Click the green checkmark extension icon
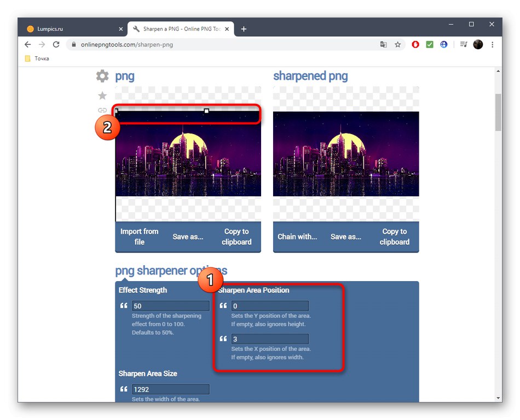The width and height of the screenshot is (520, 420). [x=429, y=44]
